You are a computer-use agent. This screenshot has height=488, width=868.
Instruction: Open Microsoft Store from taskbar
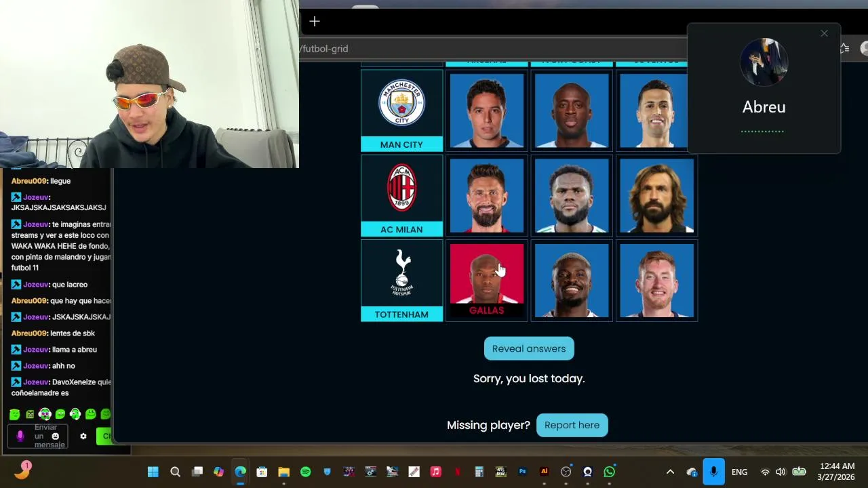coord(262,472)
